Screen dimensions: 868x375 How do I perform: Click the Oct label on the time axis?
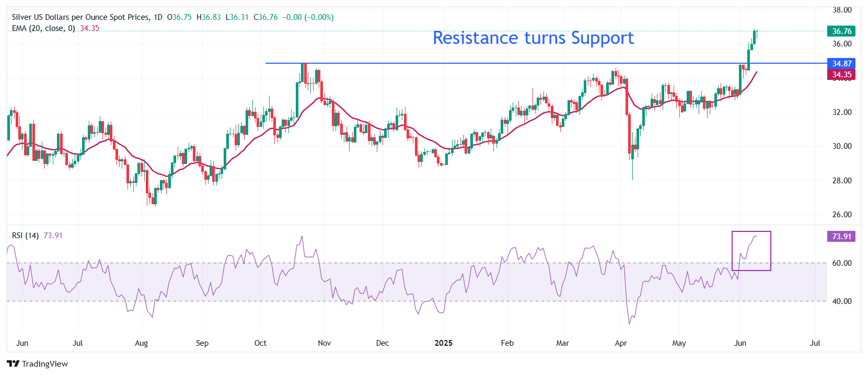coord(260,343)
